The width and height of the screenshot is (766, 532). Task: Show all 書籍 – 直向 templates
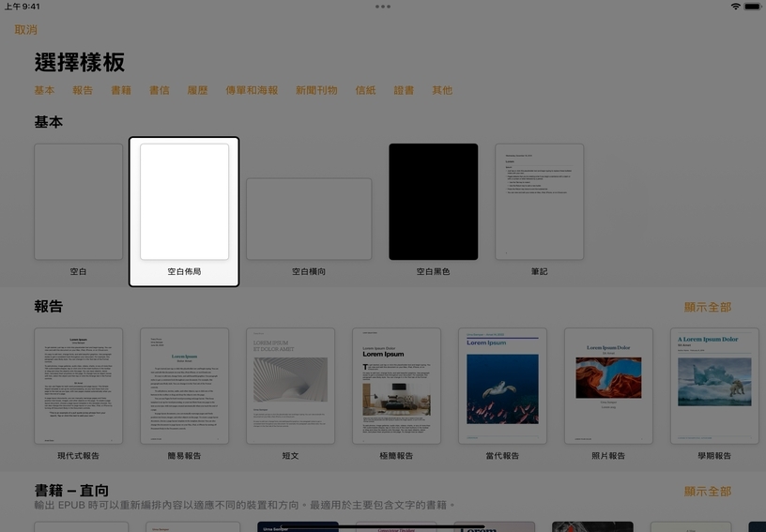click(x=707, y=492)
